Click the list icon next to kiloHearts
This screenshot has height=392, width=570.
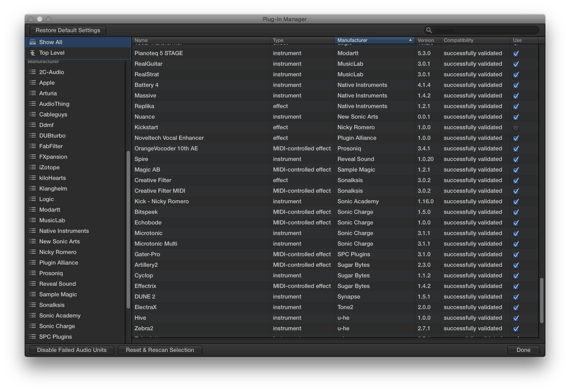tap(32, 178)
